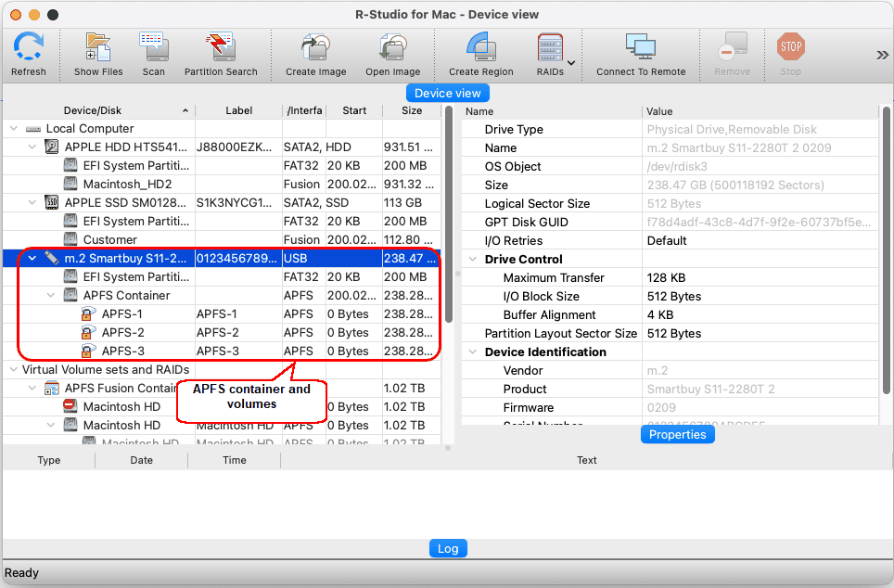Click the Time column header in log
The image size is (894, 588).
point(235,460)
